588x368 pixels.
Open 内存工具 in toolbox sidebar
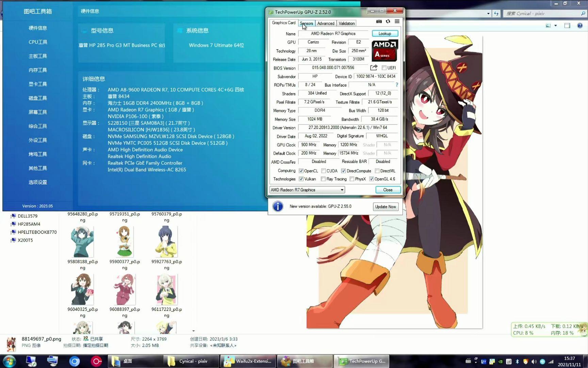pyautogui.click(x=38, y=70)
